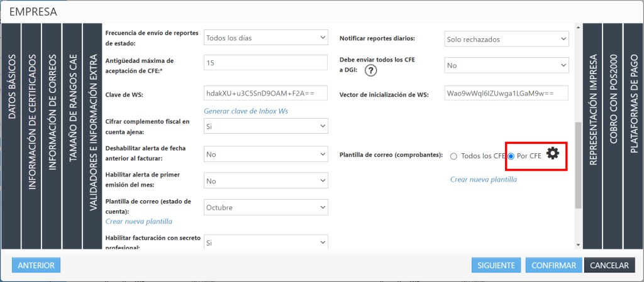Click the Clave de WS input field

266,93
